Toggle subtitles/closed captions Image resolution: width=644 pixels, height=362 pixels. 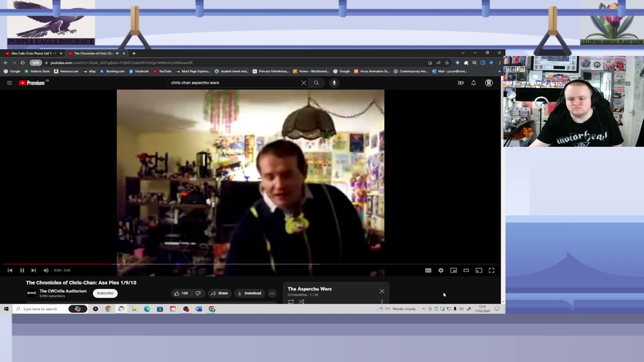(x=428, y=270)
